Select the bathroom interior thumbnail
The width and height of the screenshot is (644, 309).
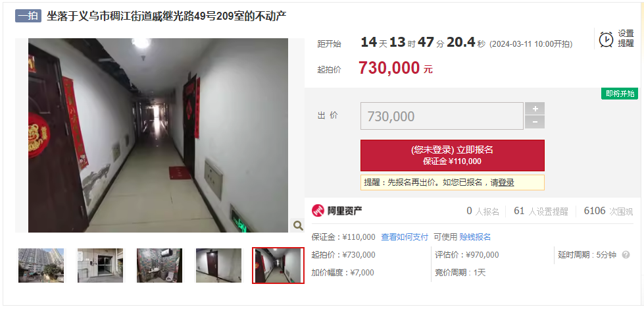coord(159,266)
